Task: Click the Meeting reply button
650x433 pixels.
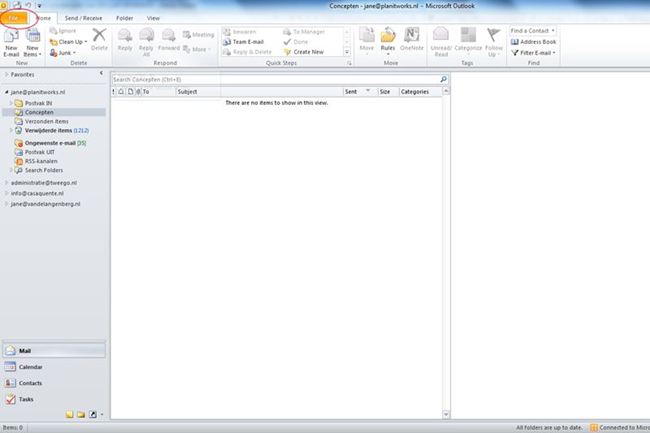Action: 199,35
